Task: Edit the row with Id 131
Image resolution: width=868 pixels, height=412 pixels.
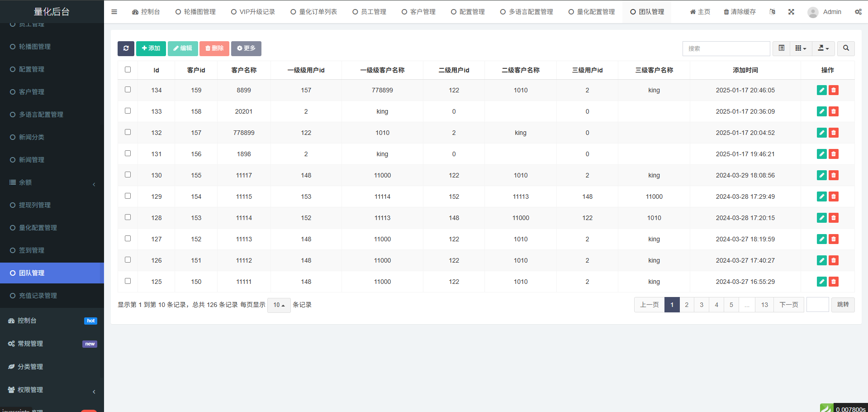Action: (x=822, y=154)
